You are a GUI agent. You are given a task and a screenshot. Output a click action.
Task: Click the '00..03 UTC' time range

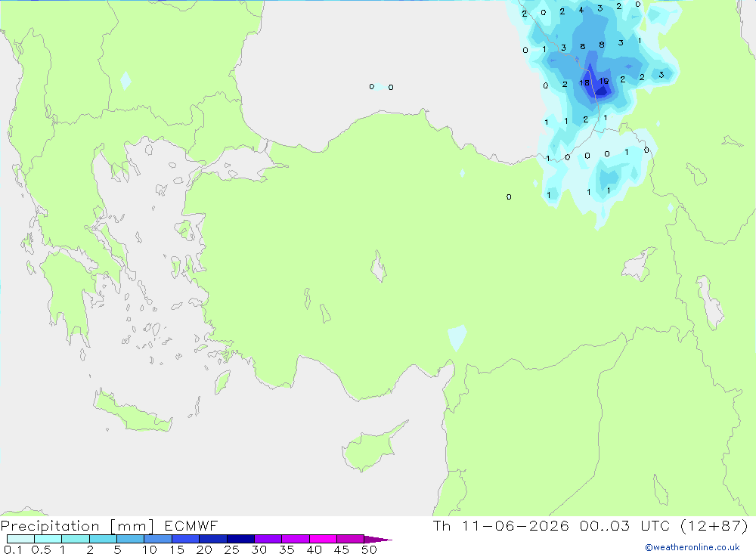(624, 525)
